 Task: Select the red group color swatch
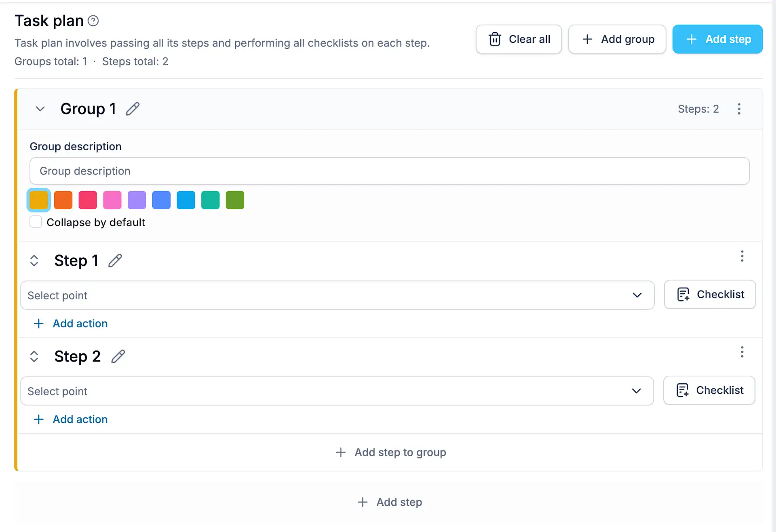tap(88, 200)
